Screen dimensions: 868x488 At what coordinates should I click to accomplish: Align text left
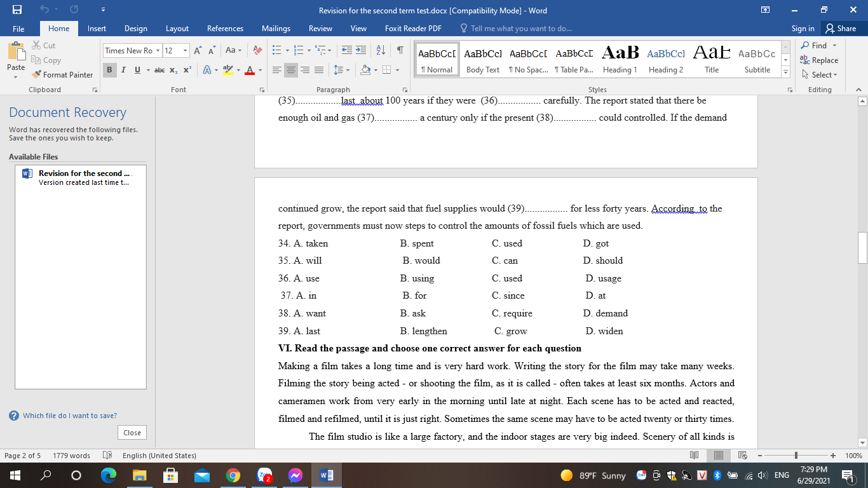[277, 70]
